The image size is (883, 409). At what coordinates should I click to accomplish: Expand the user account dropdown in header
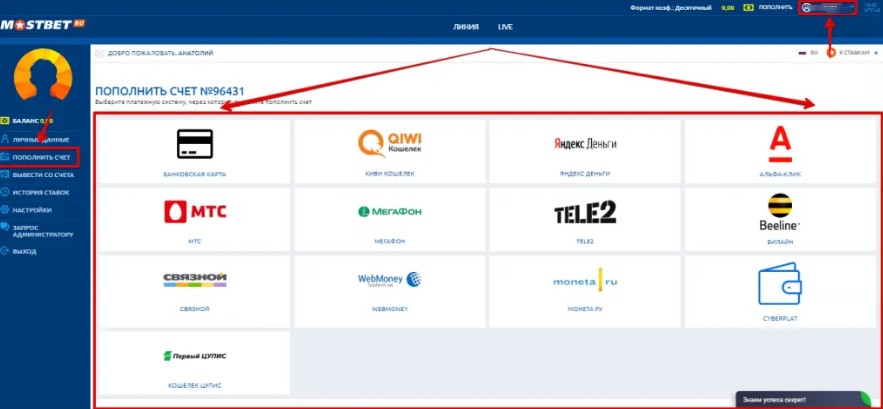click(827, 7)
